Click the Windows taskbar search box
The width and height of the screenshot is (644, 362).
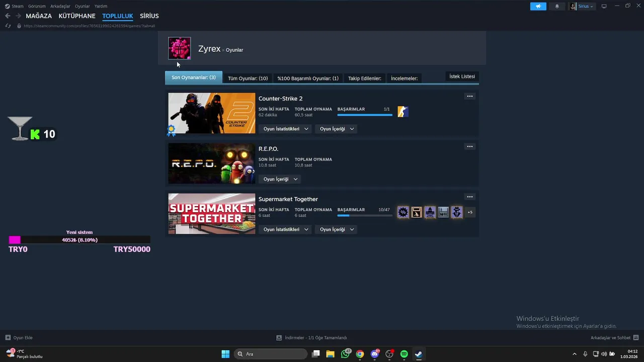click(x=271, y=354)
